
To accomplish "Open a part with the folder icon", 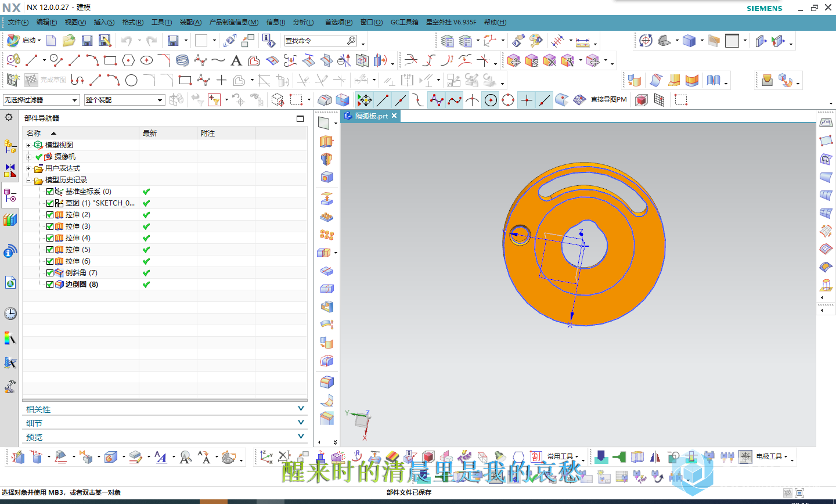I will click(x=69, y=40).
